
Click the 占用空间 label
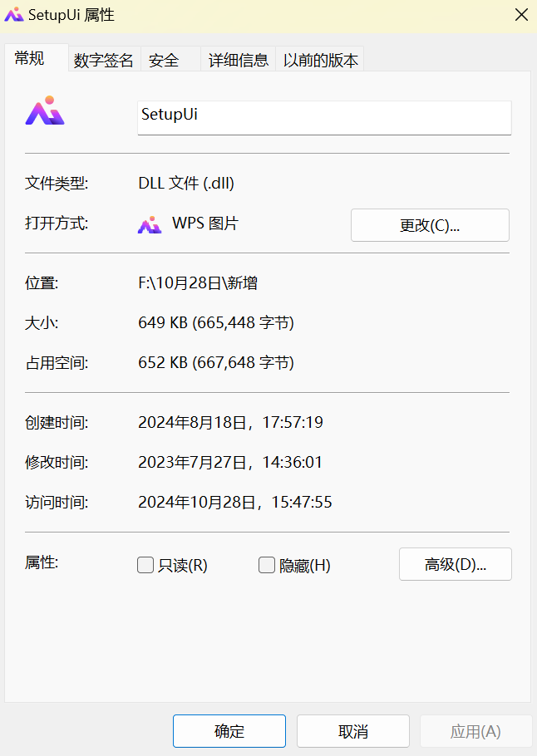(x=57, y=362)
